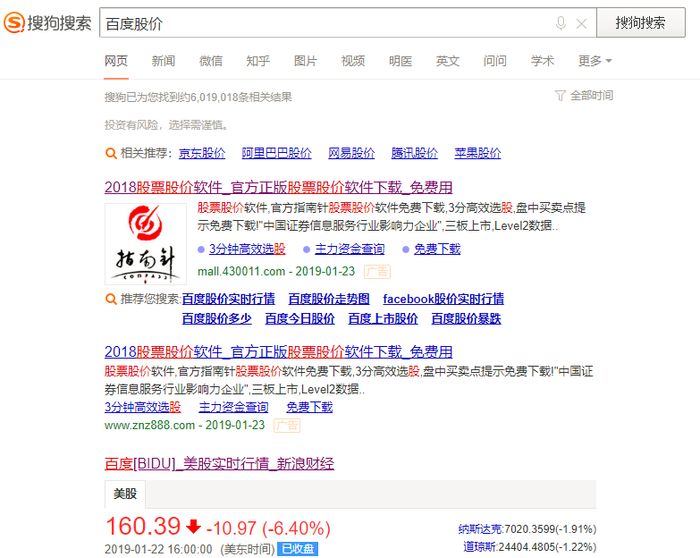Open bulleted 3分钟高效选股 link

pyautogui.click(x=247, y=249)
